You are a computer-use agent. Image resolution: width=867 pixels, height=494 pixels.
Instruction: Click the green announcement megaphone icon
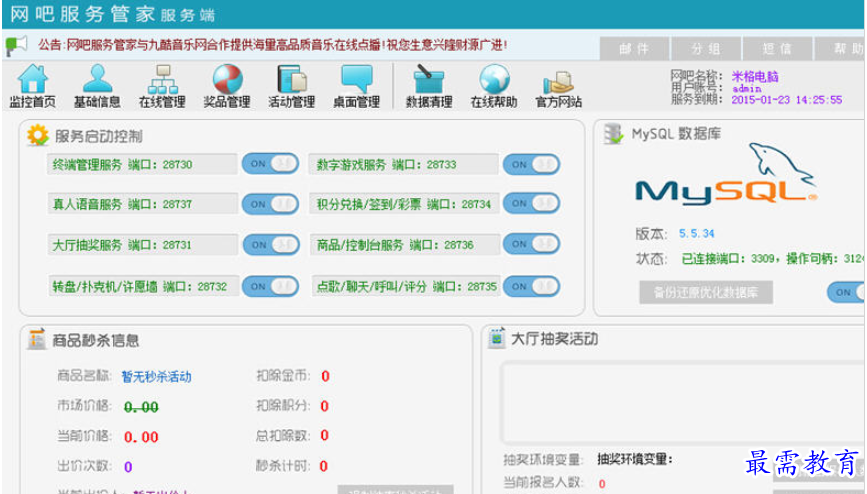click(15, 45)
